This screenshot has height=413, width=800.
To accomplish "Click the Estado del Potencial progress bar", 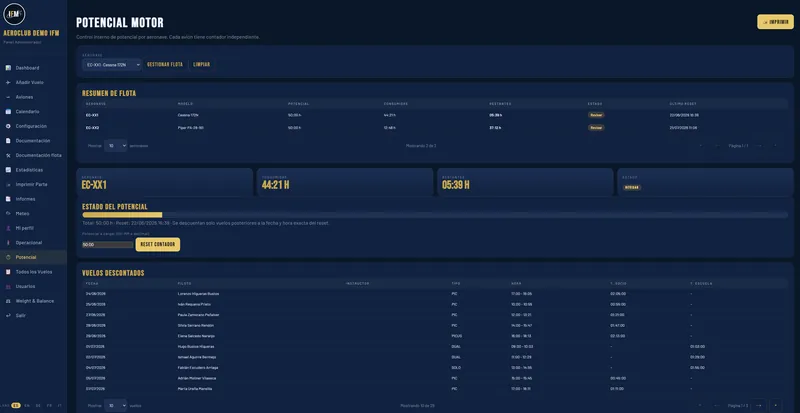I will [435, 215].
